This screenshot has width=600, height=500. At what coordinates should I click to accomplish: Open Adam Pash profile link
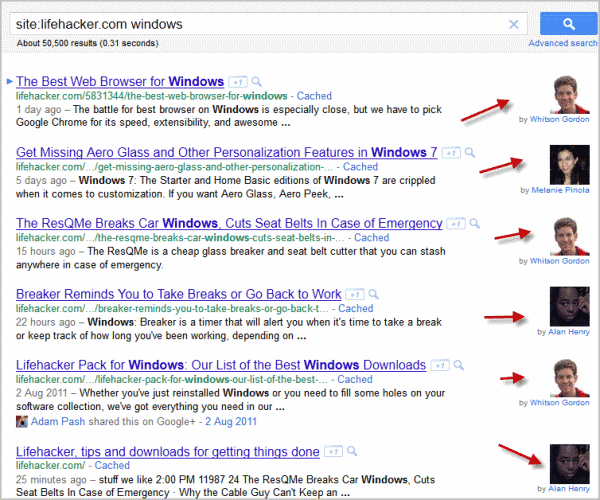pyautogui.click(x=58, y=422)
